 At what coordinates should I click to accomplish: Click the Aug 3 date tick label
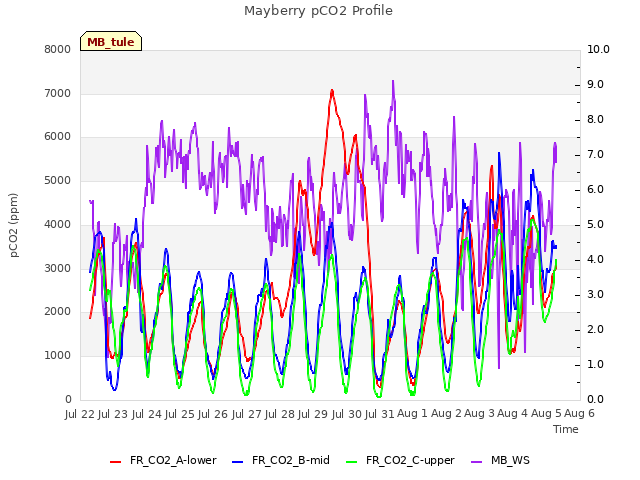coord(479,414)
